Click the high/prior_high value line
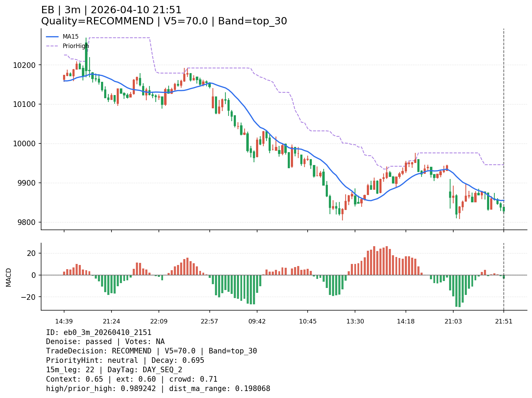 pos(158,389)
